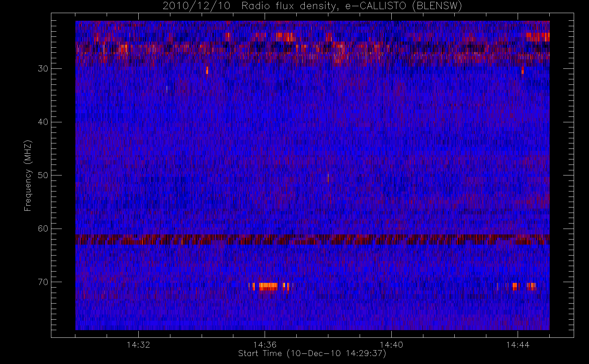Click the 14:44 time tick label
The width and height of the screenshot is (589, 364).
coord(518,345)
